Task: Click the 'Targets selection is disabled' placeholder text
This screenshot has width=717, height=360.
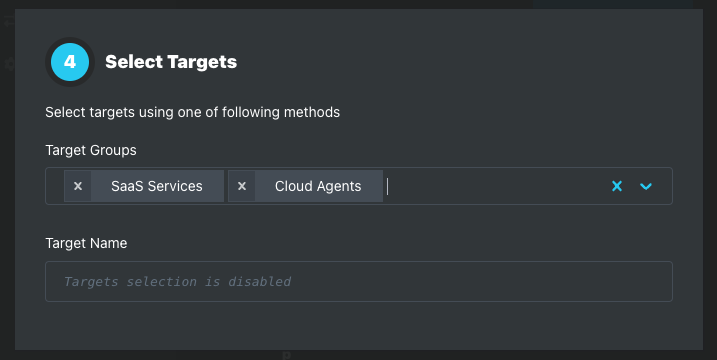Action: (177, 281)
